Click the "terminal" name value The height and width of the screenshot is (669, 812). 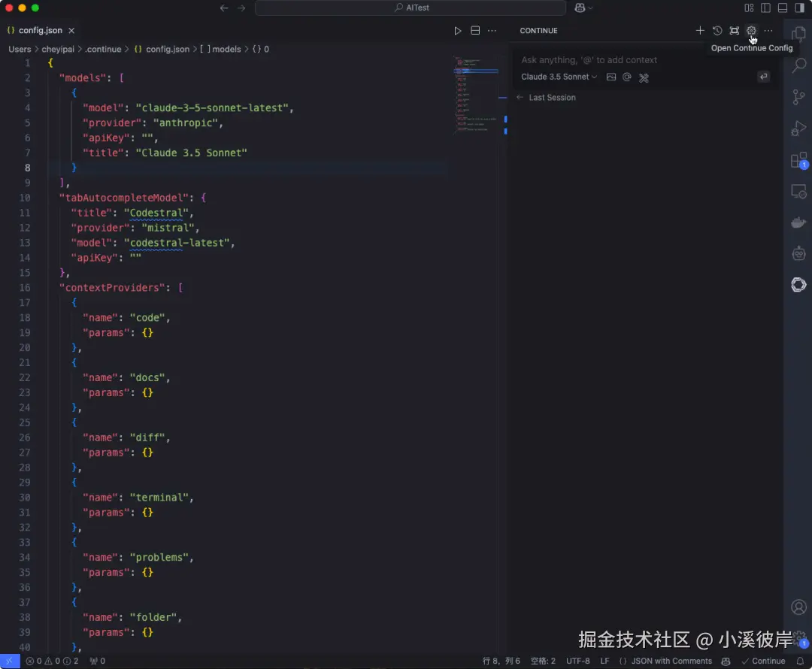tap(159, 498)
